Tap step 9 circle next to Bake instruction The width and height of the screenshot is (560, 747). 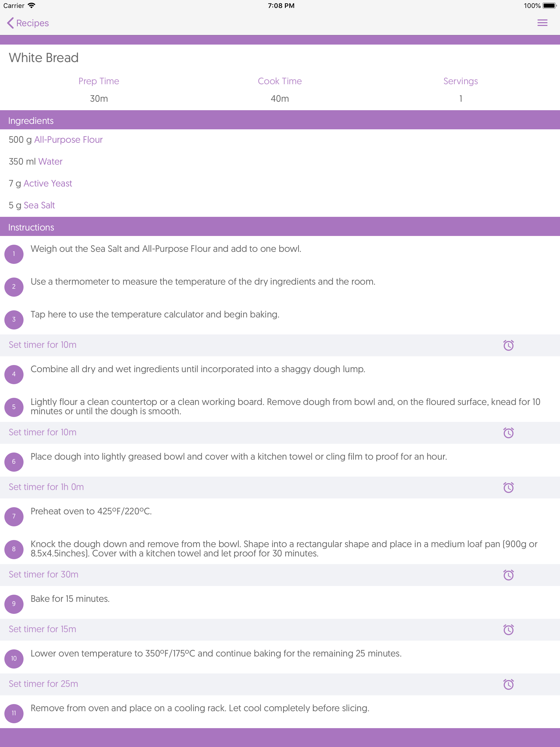pos(14,604)
